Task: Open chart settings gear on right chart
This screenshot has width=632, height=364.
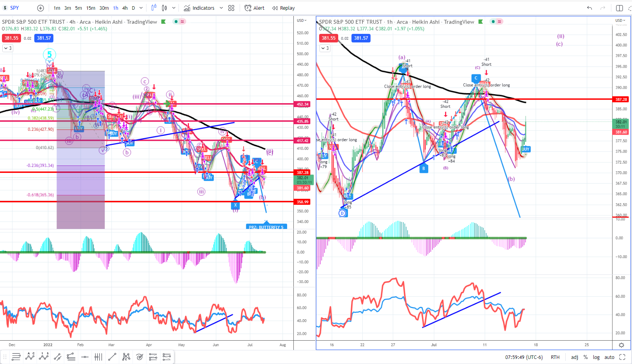Action: [x=621, y=345]
